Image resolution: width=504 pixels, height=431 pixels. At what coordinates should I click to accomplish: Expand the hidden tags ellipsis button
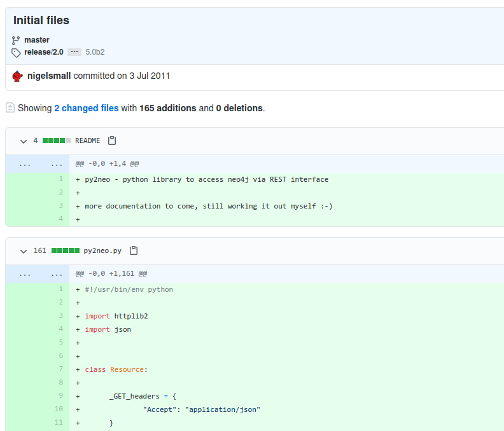click(x=74, y=52)
